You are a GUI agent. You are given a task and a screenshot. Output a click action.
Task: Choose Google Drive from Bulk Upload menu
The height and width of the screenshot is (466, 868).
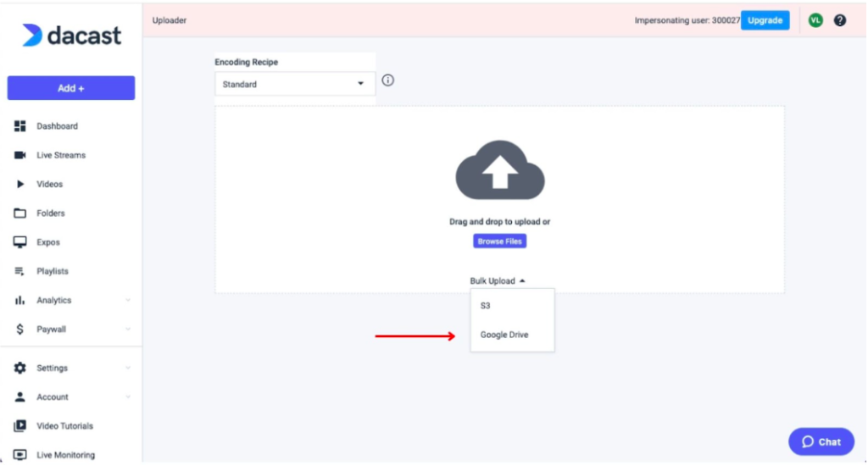pos(504,335)
